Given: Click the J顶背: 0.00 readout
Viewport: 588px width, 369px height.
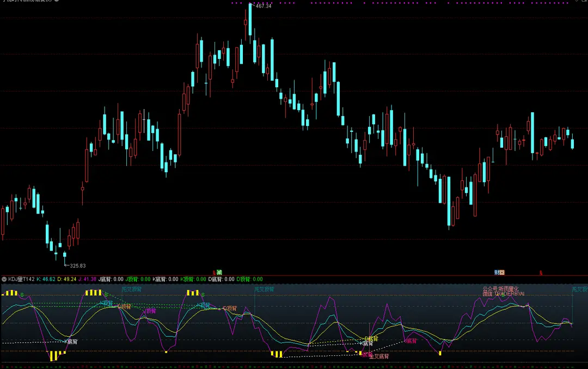Looking at the screenshot, I should pyautogui.click(x=138, y=279).
